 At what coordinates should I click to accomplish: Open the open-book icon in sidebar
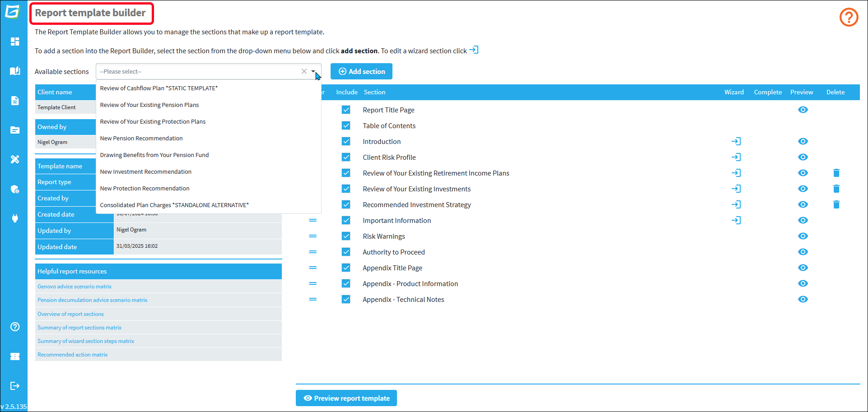click(x=15, y=71)
